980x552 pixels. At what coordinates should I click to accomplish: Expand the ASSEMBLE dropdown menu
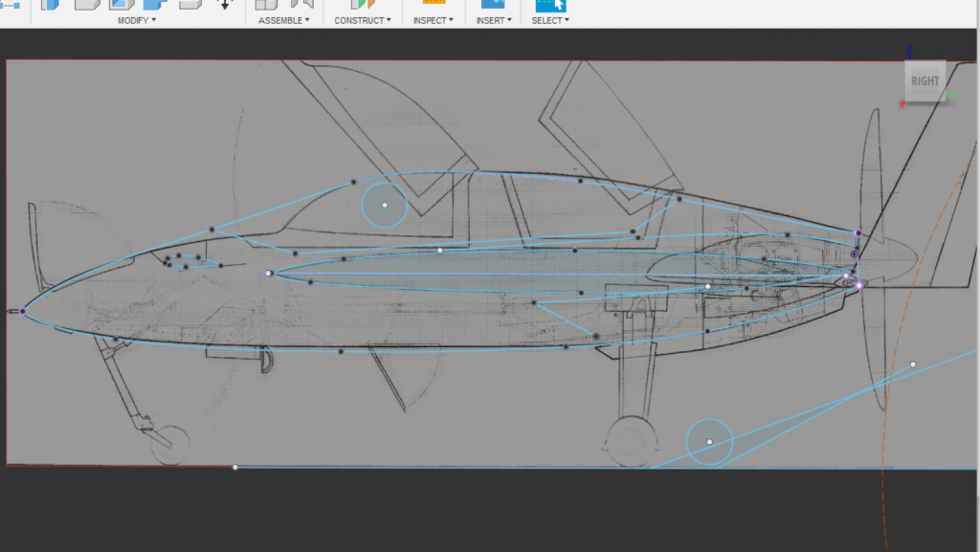pyautogui.click(x=283, y=20)
